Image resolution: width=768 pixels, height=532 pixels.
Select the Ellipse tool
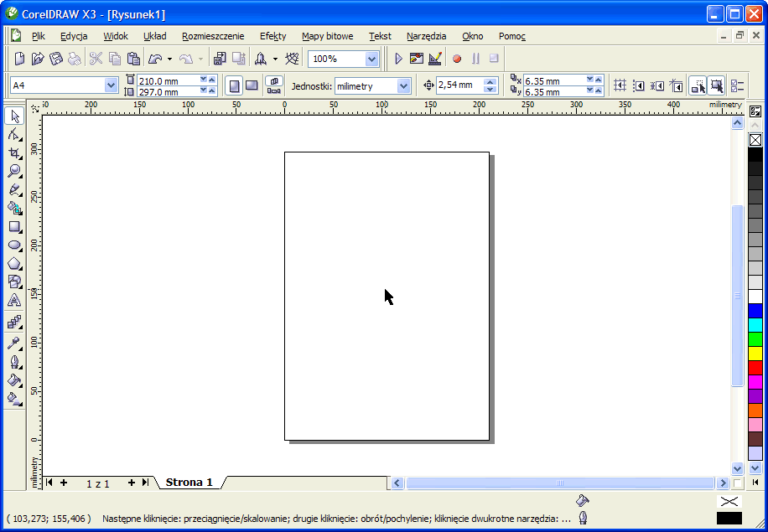[x=14, y=245]
